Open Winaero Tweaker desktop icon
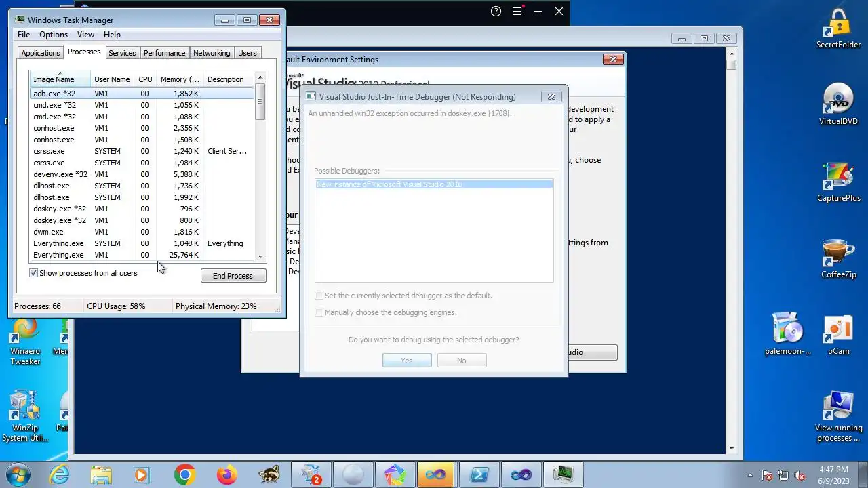The height and width of the screenshot is (488, 868). (25, 342)
